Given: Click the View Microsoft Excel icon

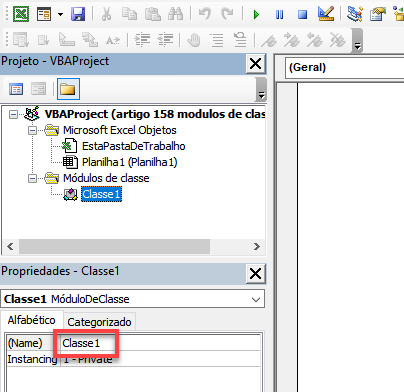Looking at the screenshot, I should coord(21,14).
